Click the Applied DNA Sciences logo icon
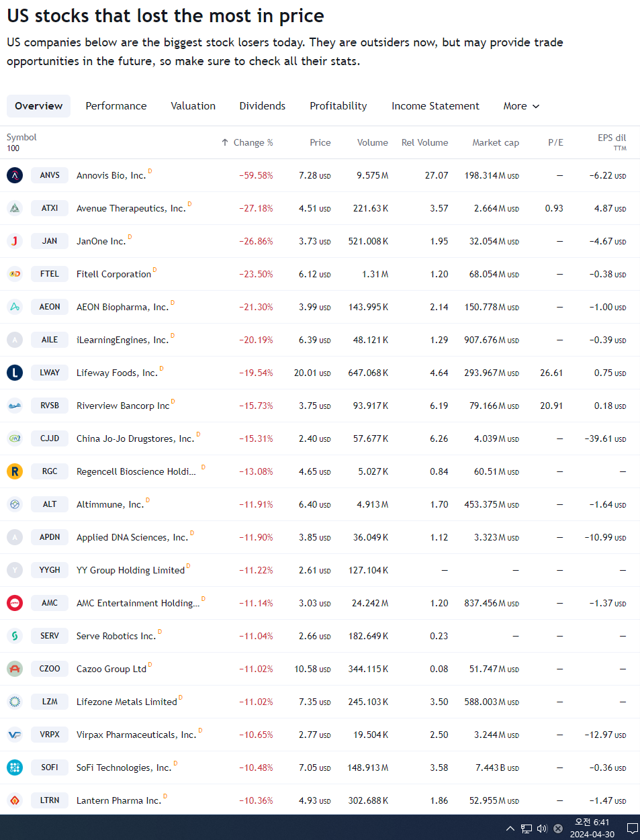Viewport: 640px width, 840px height. point(15,537)
